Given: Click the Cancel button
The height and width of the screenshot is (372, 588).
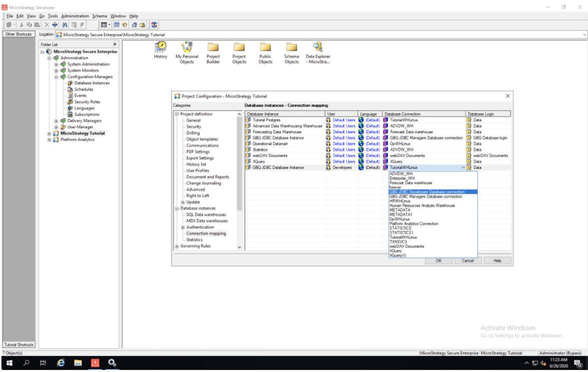Looking at the screenshot, I should point(468,261).
